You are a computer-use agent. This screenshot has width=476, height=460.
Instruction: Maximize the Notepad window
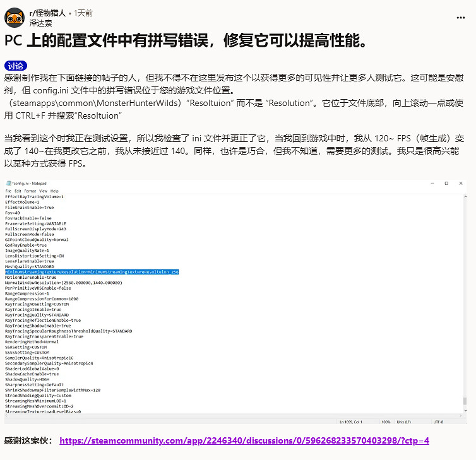point(446,184)
